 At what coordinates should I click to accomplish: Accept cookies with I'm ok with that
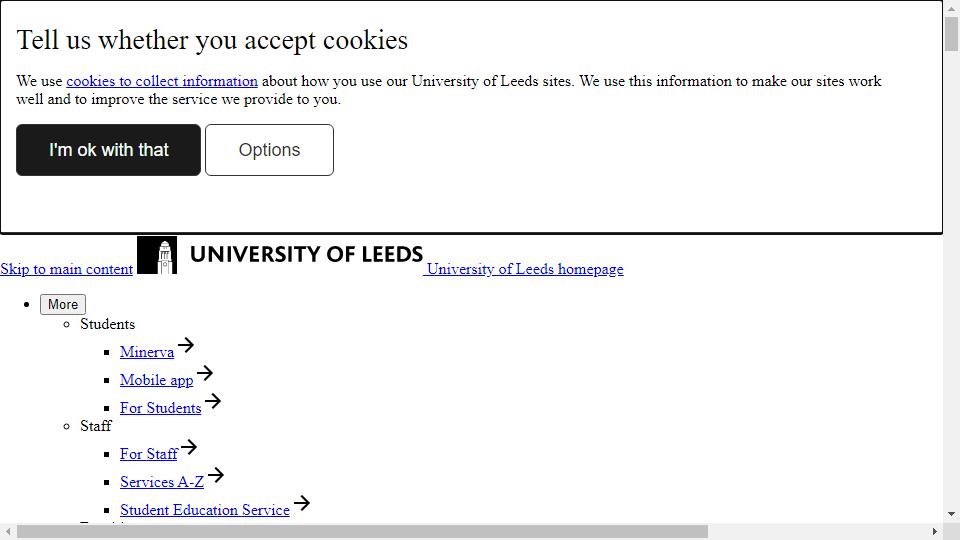click(x=108, y=150)
